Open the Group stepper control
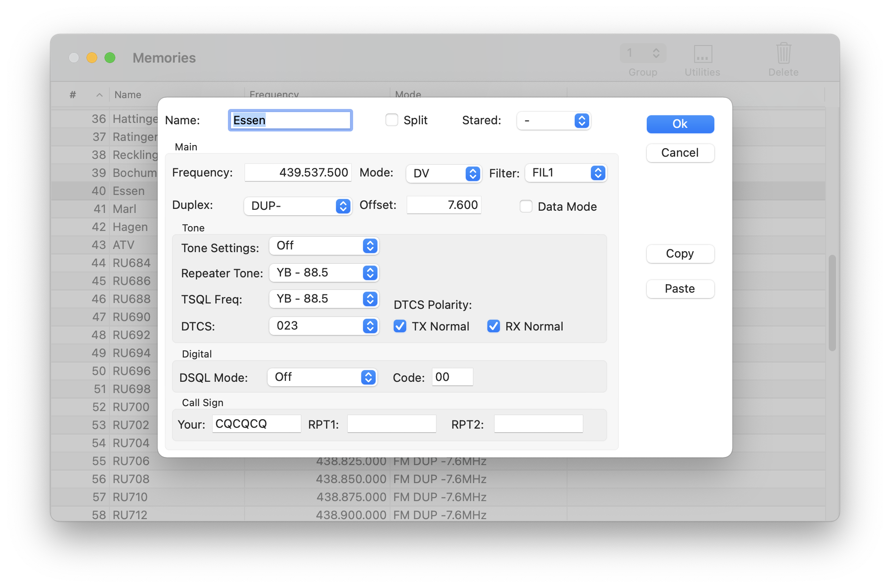 click(643, 53)
